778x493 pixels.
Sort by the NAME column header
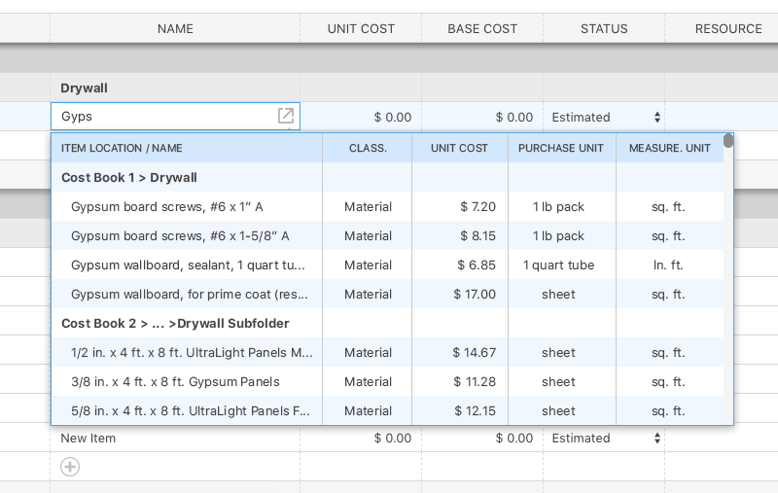click(175, 29)
